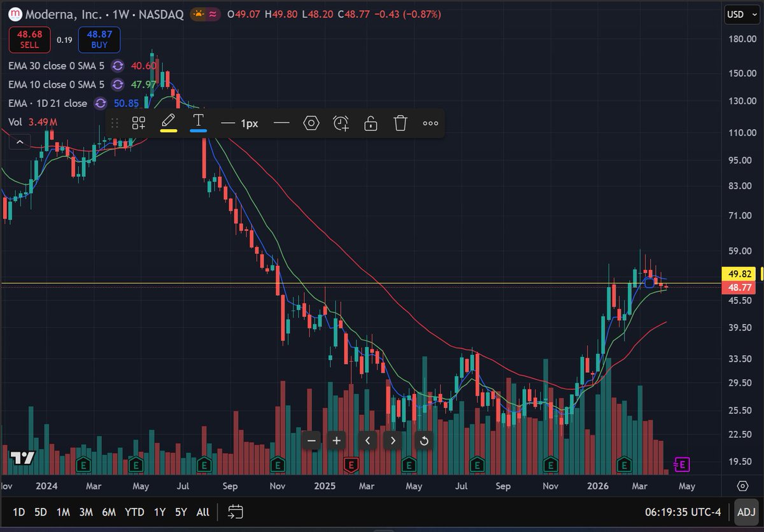Click the 2026 label on time axis
This screenshot has width=764, height=532.
tap(597, 486)
